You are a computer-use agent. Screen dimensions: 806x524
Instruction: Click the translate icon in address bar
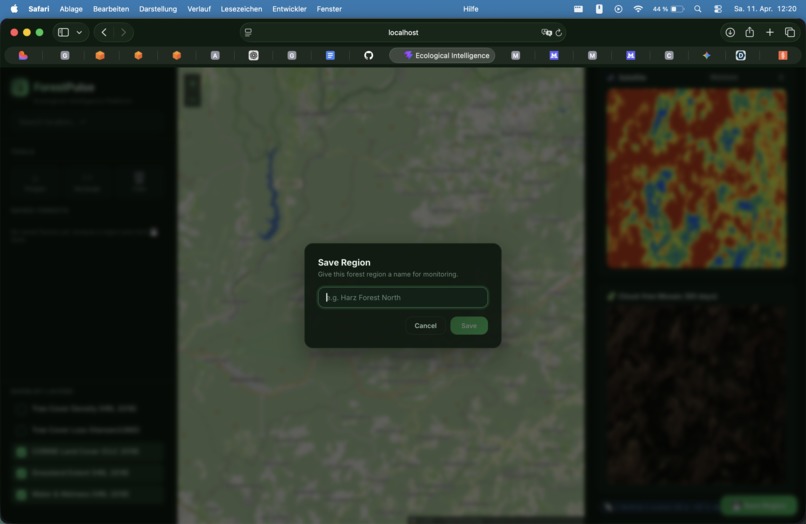click(x=546, y=32)
